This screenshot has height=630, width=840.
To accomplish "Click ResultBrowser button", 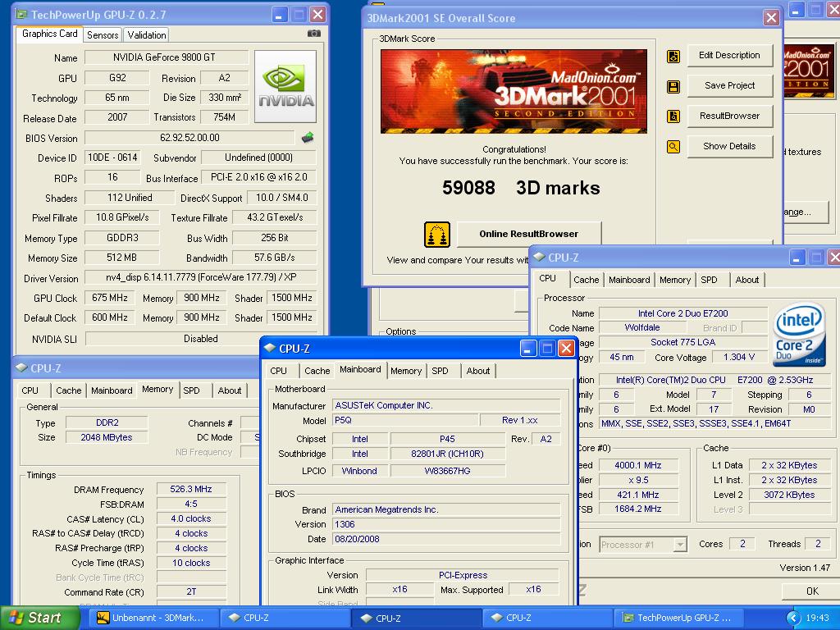I will tap(729, 116).
